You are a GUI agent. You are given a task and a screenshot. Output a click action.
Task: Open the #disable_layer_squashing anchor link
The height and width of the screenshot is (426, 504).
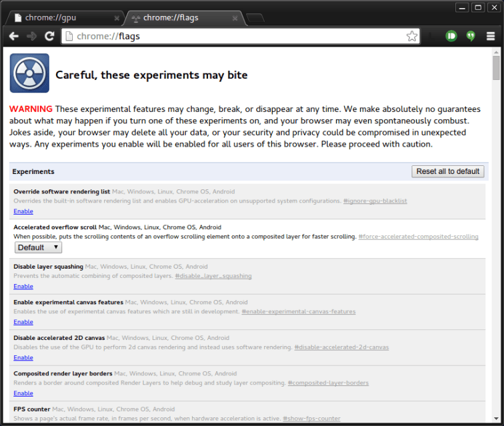(x=213, y=276)
